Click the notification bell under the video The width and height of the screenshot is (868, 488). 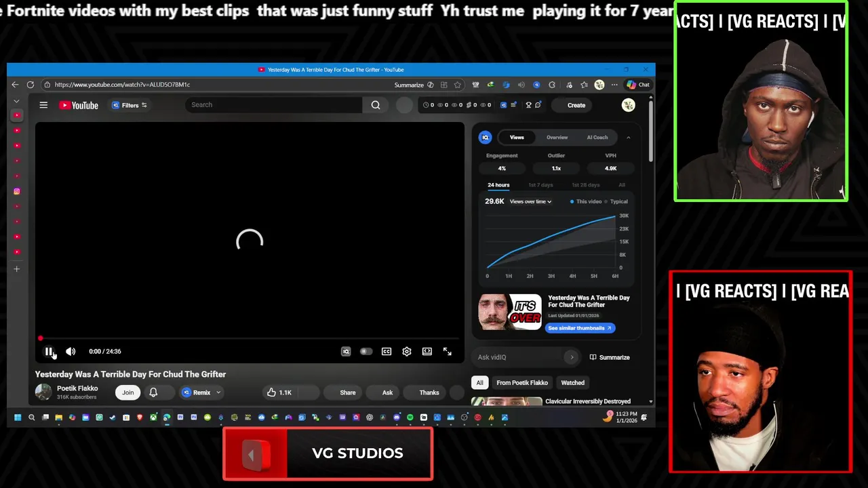[x=153, y=392]
